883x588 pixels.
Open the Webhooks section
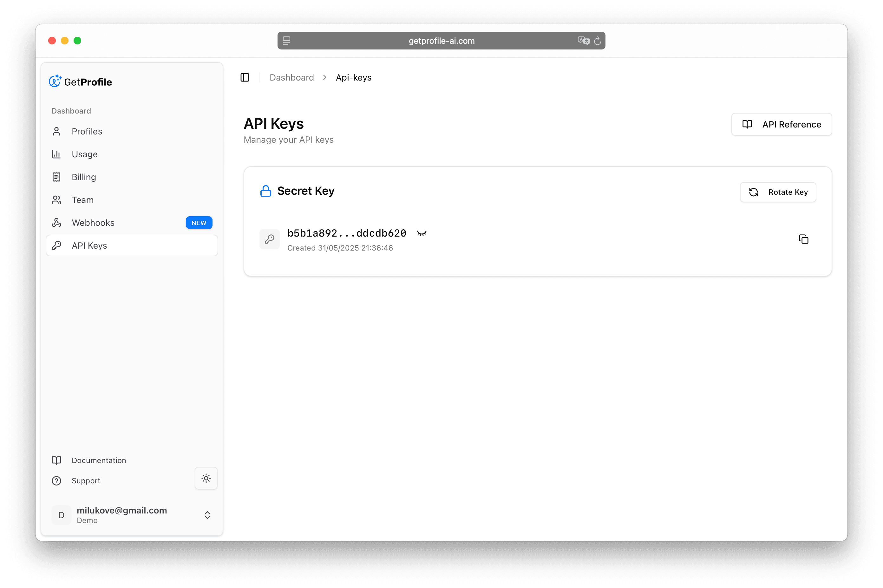coord(93,222)
